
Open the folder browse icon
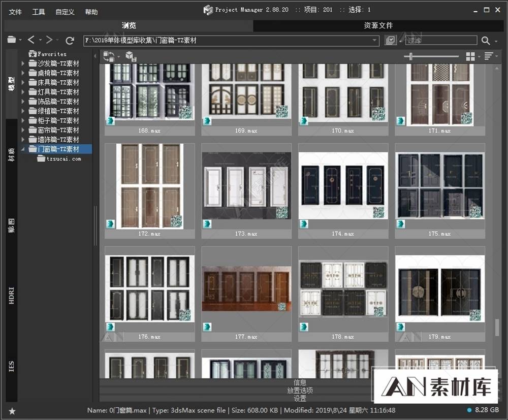(x=12, y=40)
